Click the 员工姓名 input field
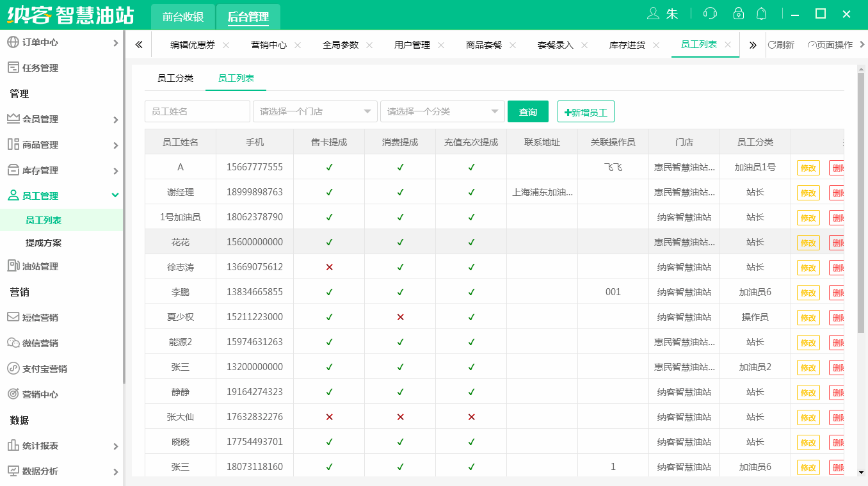Viewport: 868px width, 486px height. pyautogui.click(x=197, y=111)
